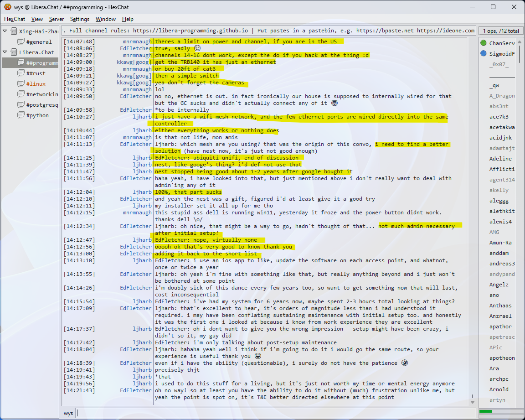Click the "1 ops, 712 total" user count
525x420 pixels.
click(x=501, y=31)
